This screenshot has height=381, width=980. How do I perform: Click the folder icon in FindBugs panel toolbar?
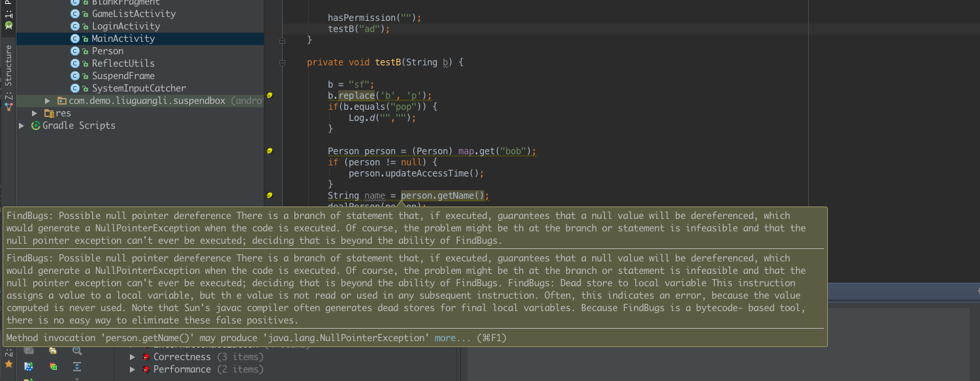(53, 351)
